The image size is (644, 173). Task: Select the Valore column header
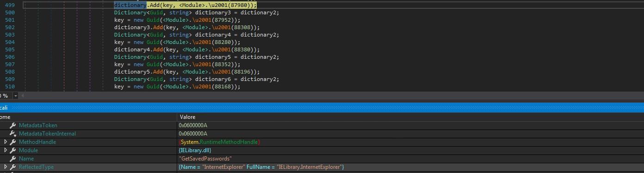pyautogui.click(x=410, y=117)
